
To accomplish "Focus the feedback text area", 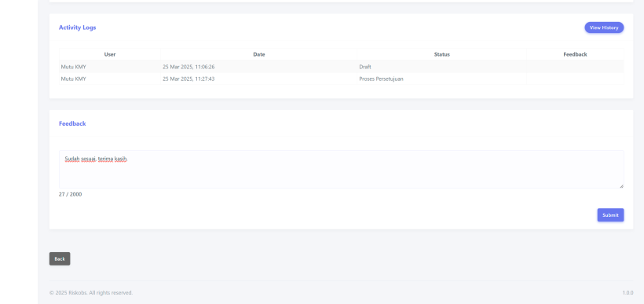I will pos(342,169).
